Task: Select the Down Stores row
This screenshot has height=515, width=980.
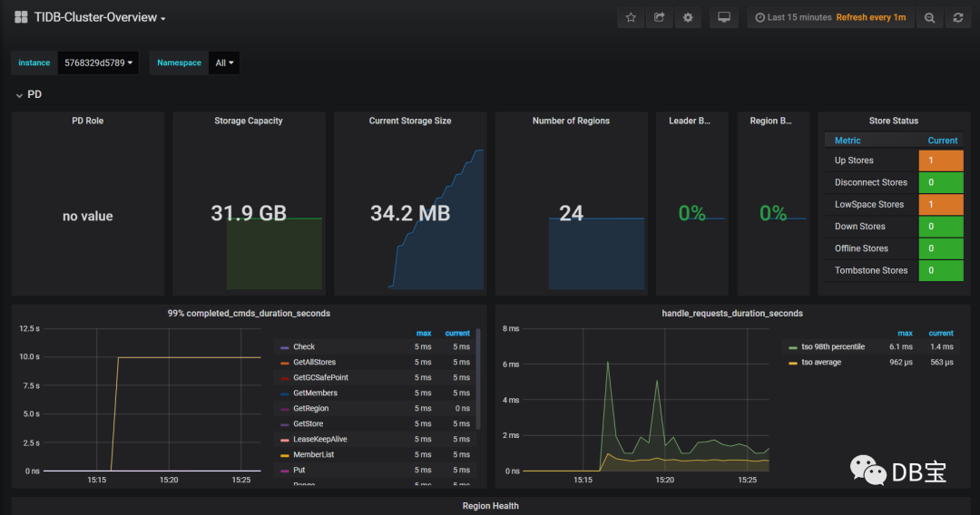Action: tap(894, 227)
